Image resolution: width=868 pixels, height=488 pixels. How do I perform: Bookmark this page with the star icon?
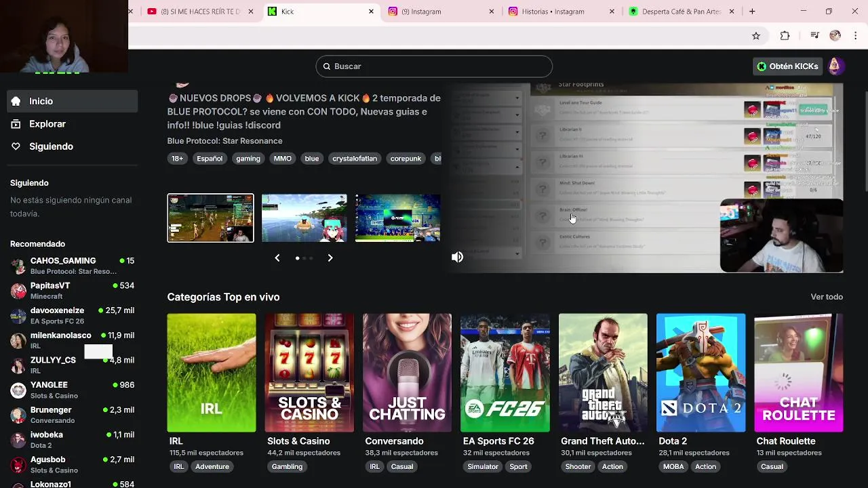756,36
